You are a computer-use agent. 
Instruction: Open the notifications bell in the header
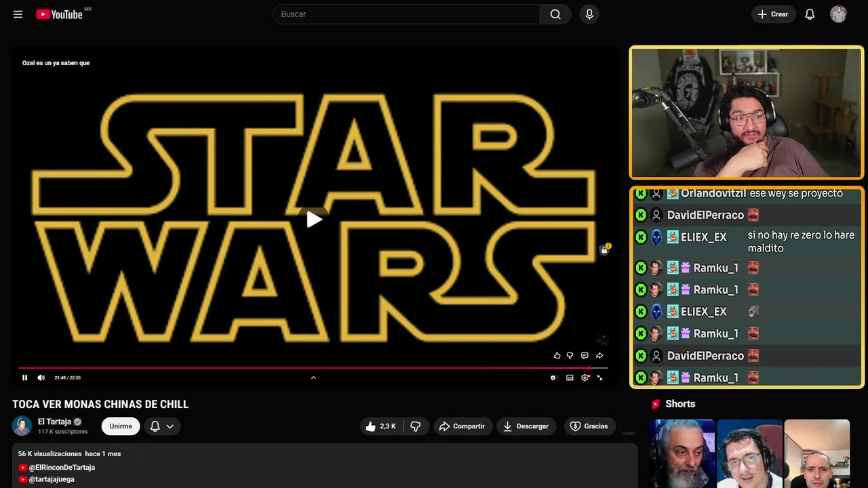[810, 14]
